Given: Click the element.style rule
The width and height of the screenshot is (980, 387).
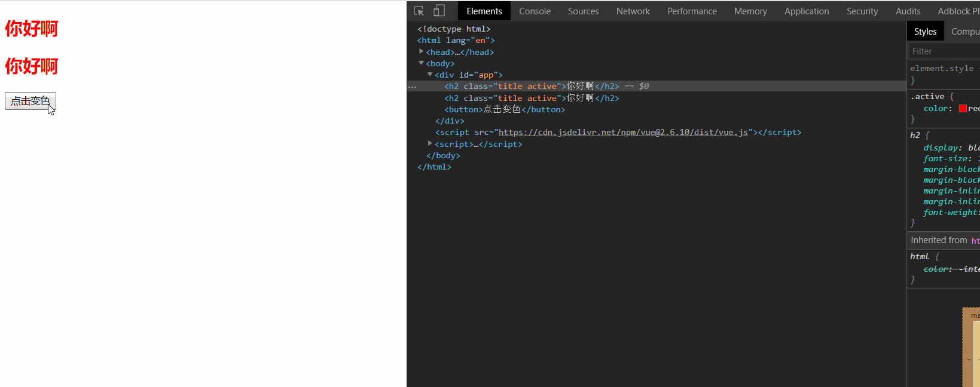Looking at the screenshot, I should pos(942,69).
